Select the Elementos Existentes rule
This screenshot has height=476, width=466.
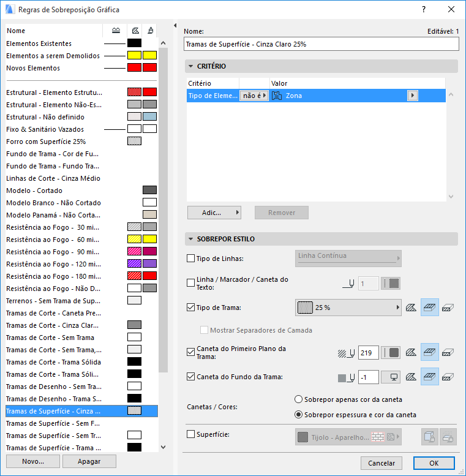pyautogui.click(x=81, y=43)
